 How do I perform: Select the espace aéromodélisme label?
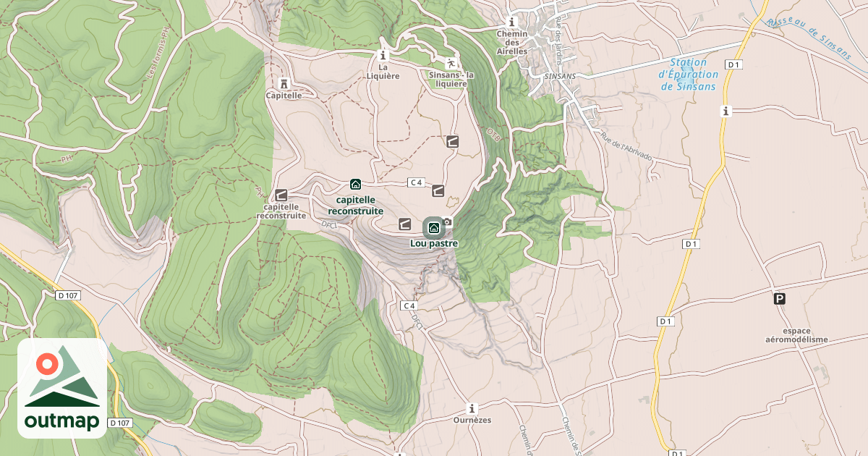coord(796,334)
